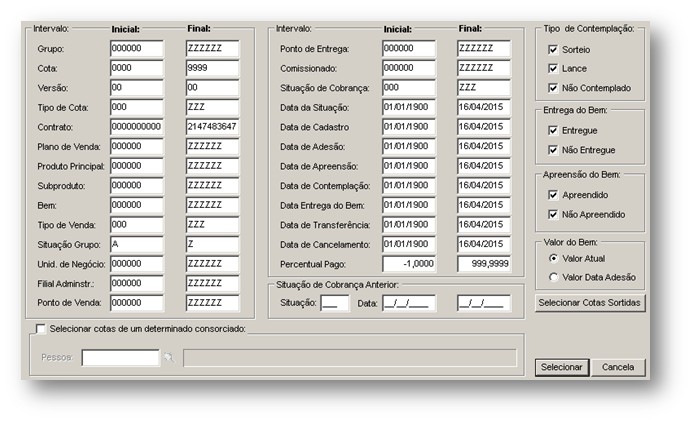Viewport: 692px width, 422px height.
Task: Click the Selecionar Cotas Sortidas button
Action: click(590, 303)
